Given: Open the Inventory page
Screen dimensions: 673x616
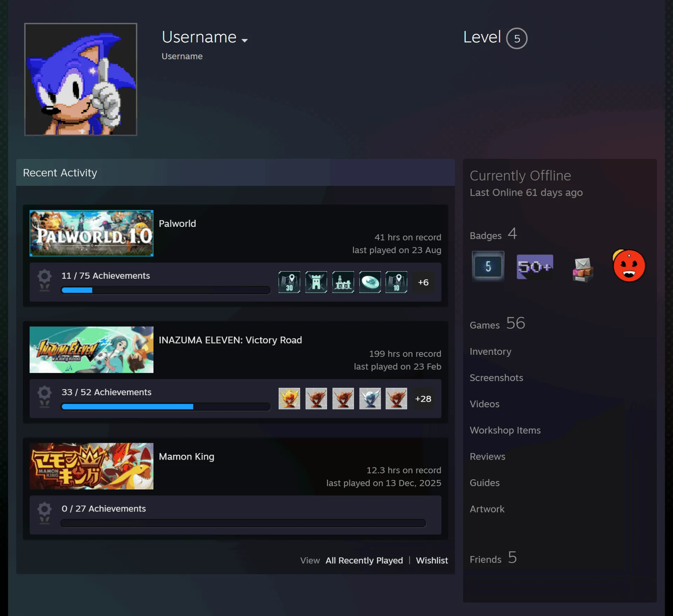Looking at the screenshot, I should tap(490, 351).
